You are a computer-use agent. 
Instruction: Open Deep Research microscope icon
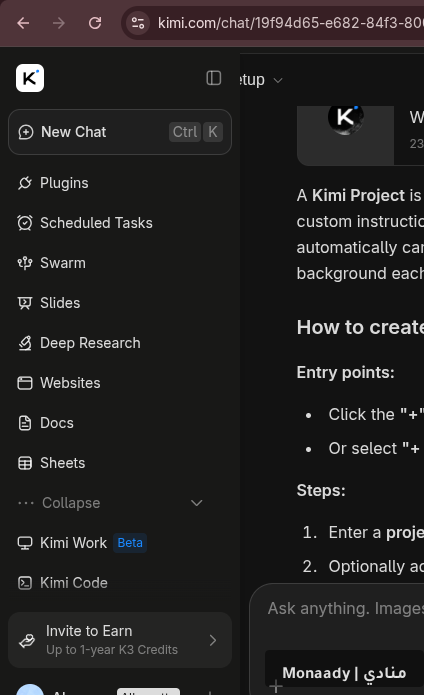[25, 343]
